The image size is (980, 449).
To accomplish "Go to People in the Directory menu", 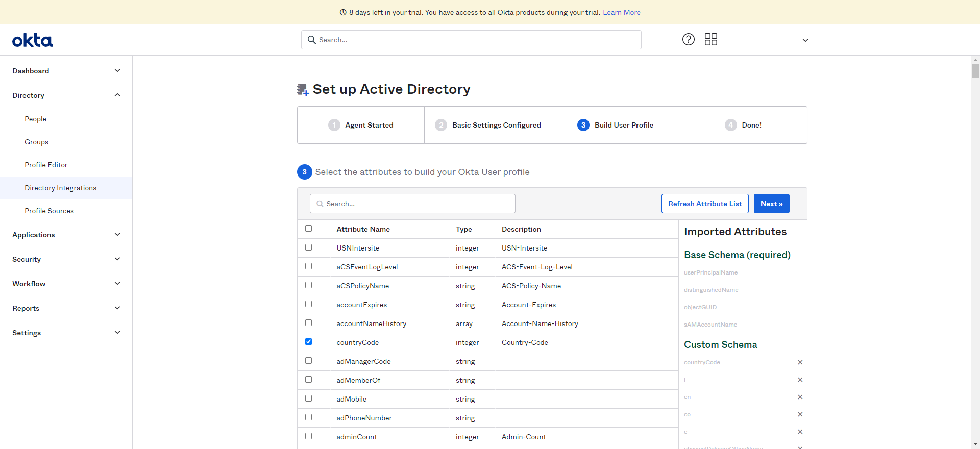I will [x=35, y=119].
